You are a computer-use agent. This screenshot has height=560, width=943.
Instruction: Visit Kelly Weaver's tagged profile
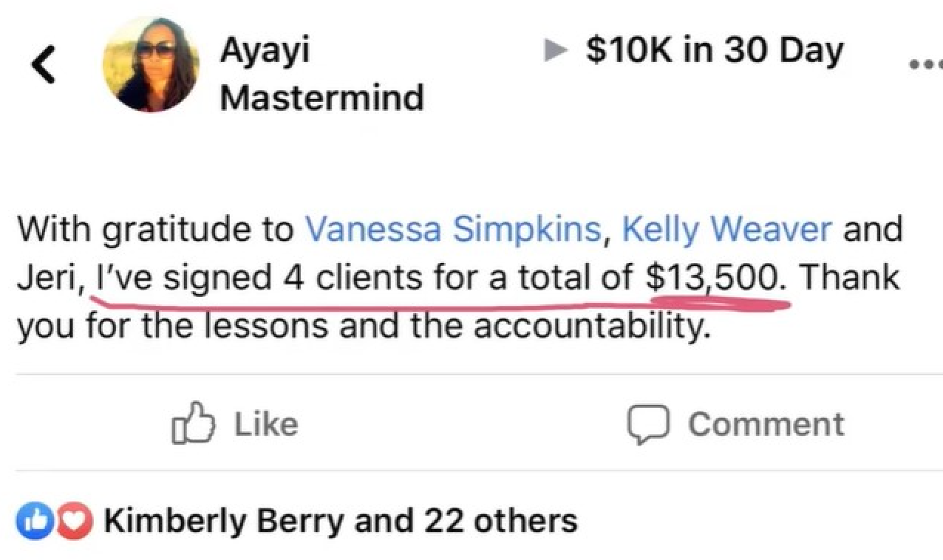pyautogui.click(x=727, y=229)
